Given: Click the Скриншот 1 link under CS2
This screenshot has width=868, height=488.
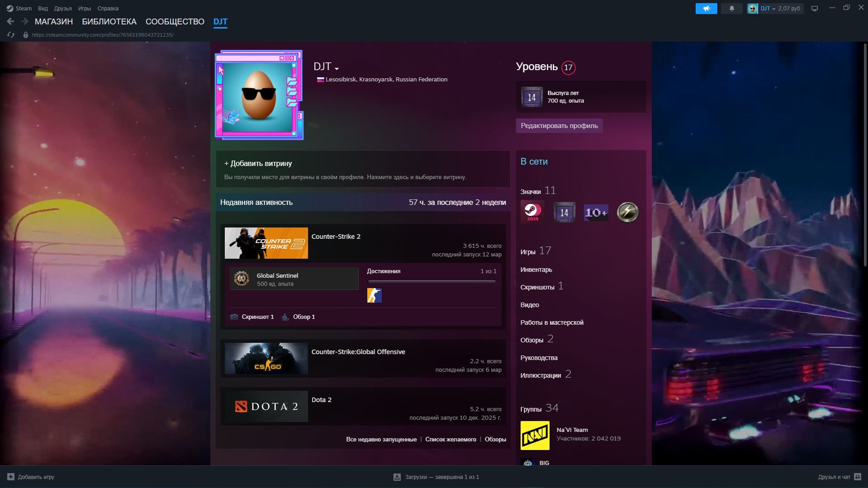Looking at the screenshot, I should tap(258, 317).
